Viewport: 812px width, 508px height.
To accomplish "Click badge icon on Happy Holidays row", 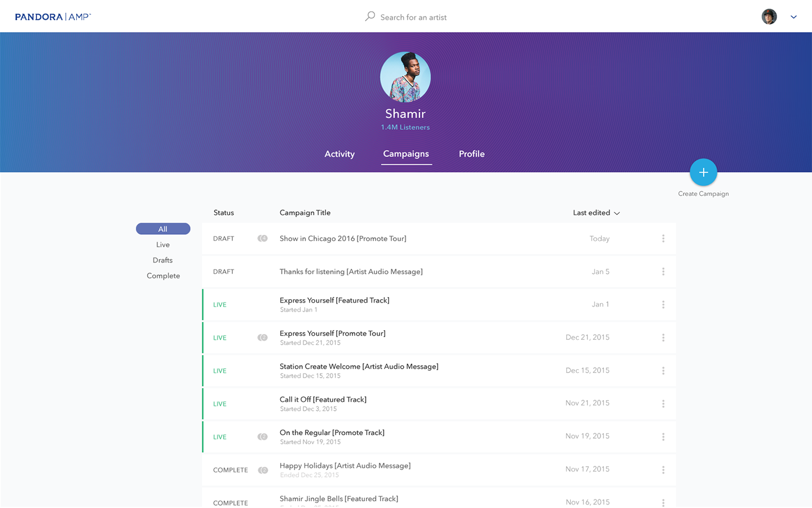I will (263, 470).
